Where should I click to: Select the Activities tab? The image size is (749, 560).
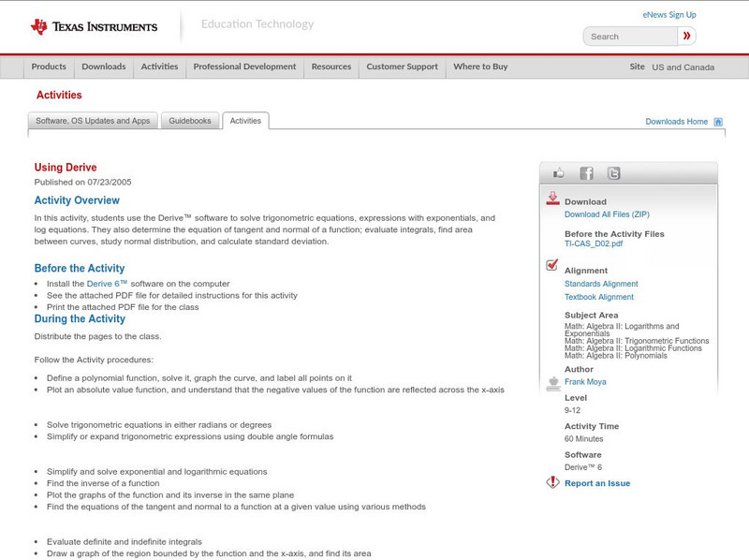(x=245, y=121)
